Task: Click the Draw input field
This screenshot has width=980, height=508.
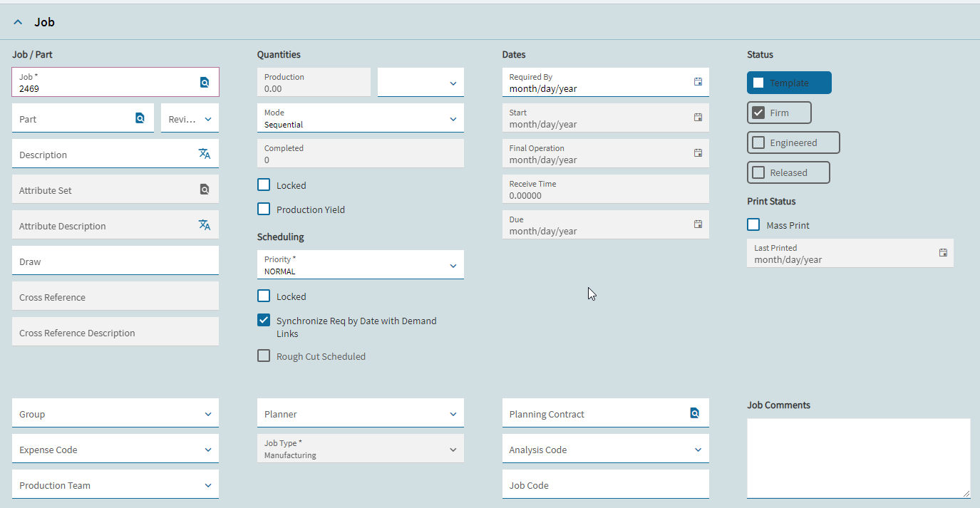Action: (x=115, y=261)
